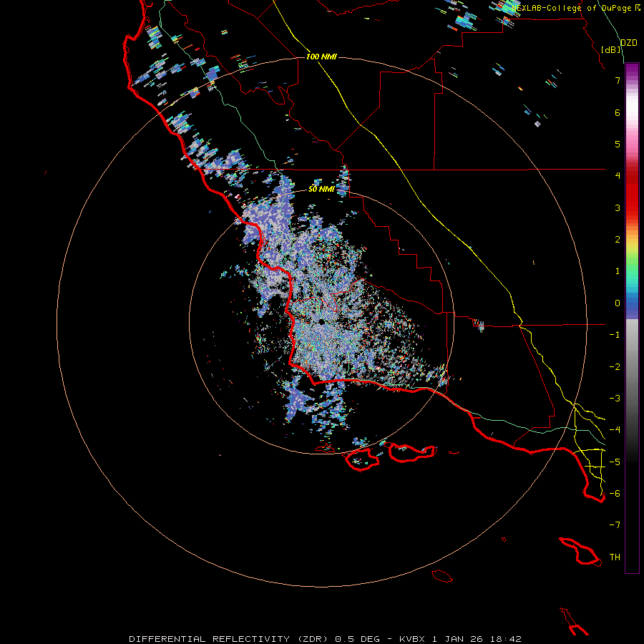
Task: Select the -1 value on the scale
Action: pos(615,335)
